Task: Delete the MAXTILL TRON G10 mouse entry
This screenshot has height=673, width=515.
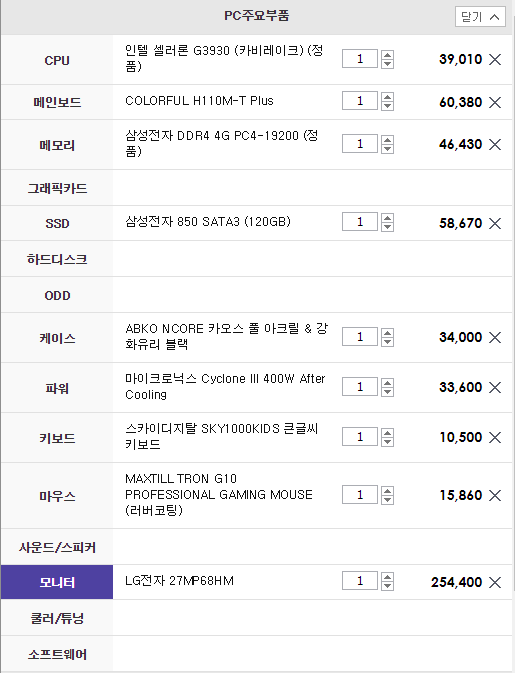Action: point(495,495)
